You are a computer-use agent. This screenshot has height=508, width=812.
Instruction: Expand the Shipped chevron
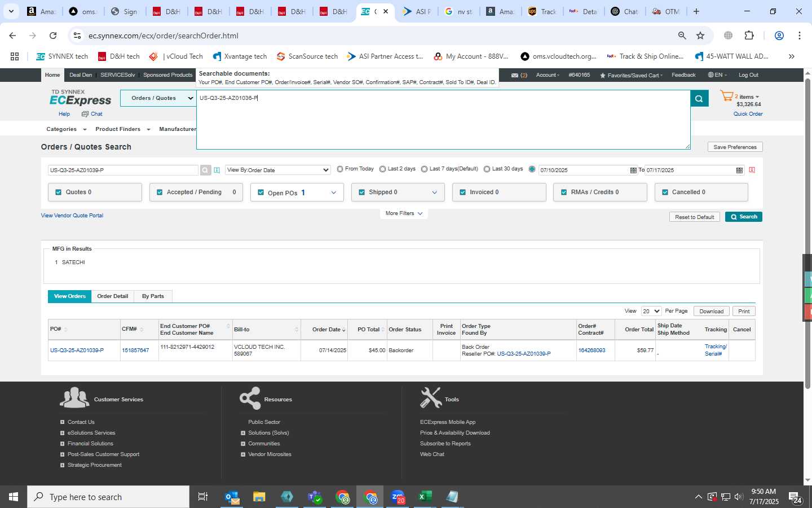click(x=435, y=192)
